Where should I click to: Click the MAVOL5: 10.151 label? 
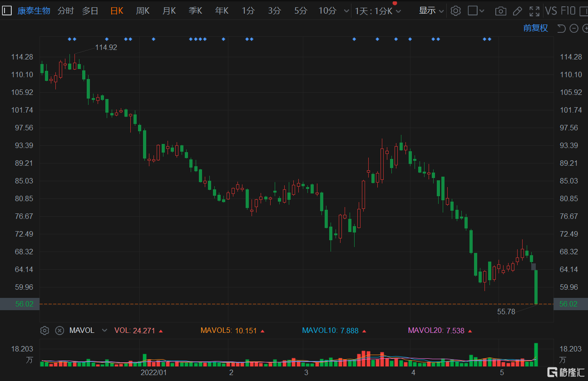tap(232, 331)
